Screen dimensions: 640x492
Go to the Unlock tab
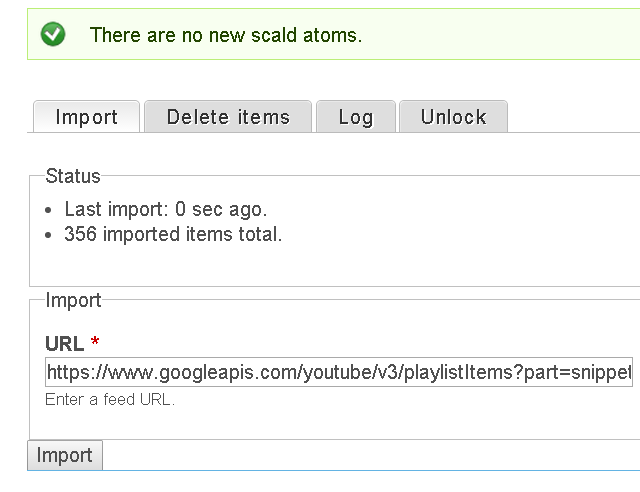453,117
